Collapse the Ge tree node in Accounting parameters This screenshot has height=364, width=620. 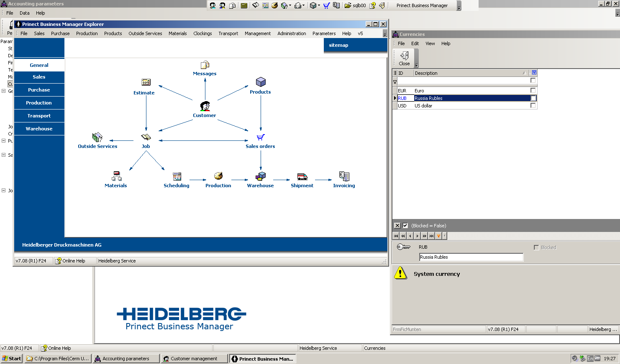[x=3, y=91]
